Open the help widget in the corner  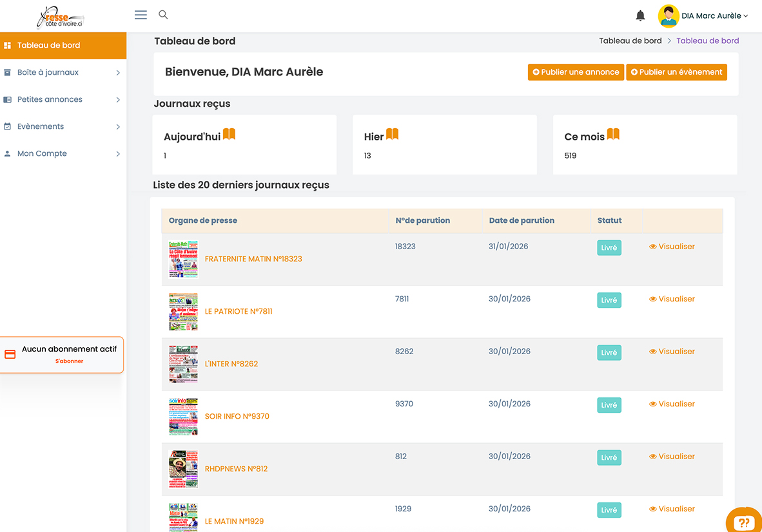click(743, 521)
